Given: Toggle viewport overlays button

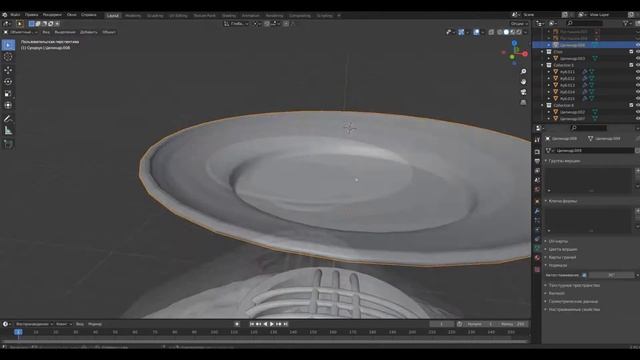Looking at the screenshot, I should tap(476, 32).
